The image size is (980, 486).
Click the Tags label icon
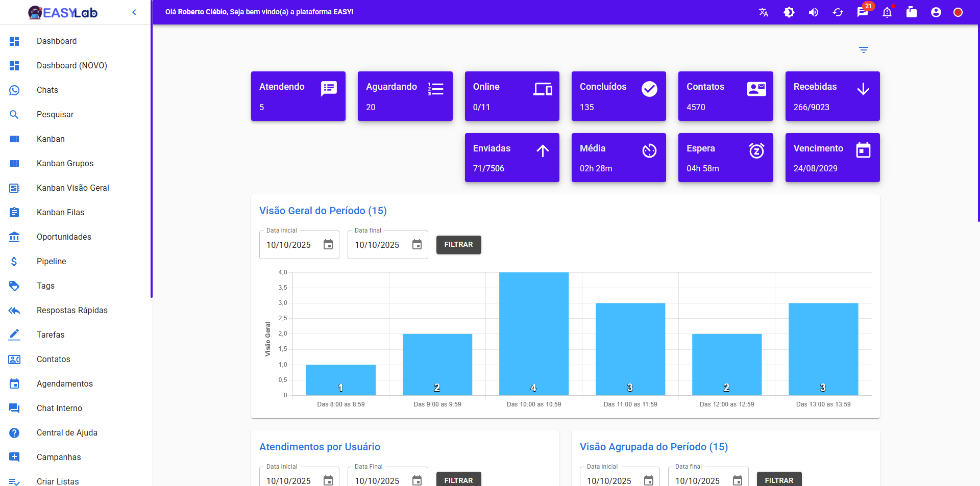point(14,286)
